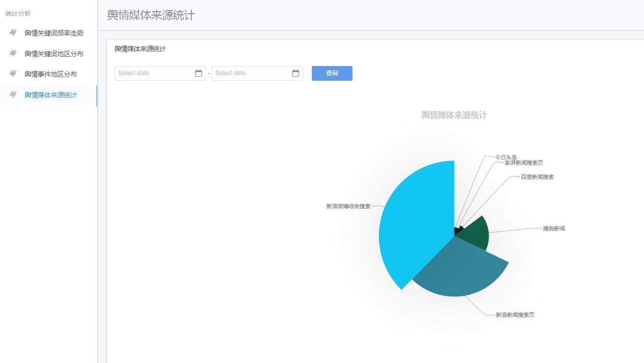Click the 澎湃新闻搜索页 chart label
The width and height of the screenshot is (644, 363).
pos(523,163)
